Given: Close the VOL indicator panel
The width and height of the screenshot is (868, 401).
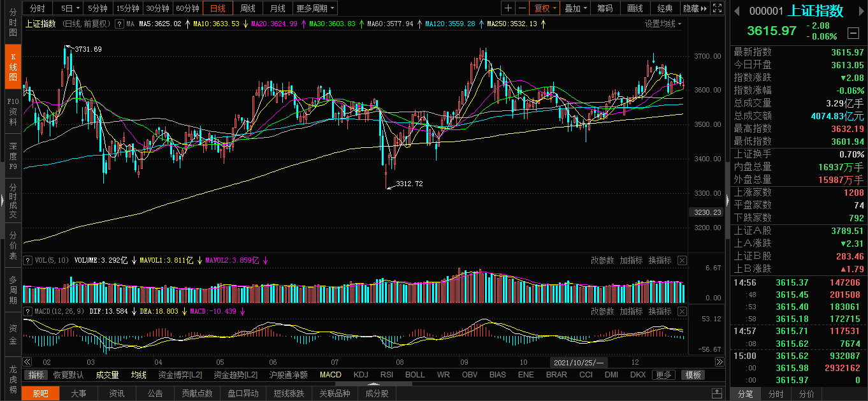Looking at the screenshot, I should [x=682, y=260].
